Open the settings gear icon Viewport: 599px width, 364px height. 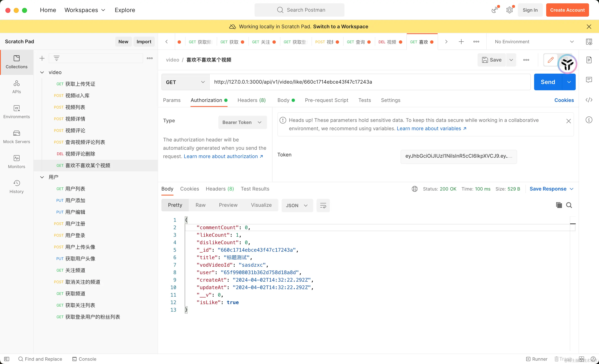509,10
